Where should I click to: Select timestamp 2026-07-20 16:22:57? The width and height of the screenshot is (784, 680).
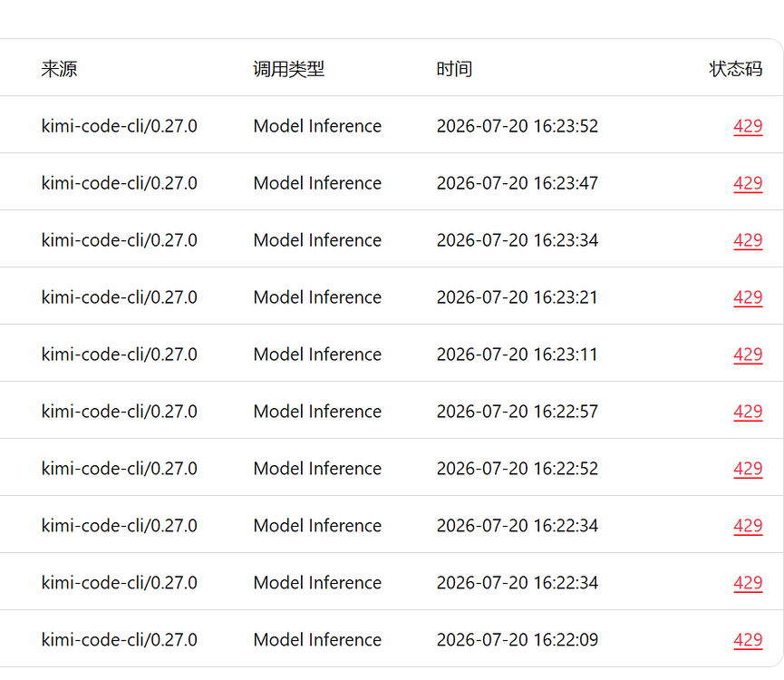point(517,411)
